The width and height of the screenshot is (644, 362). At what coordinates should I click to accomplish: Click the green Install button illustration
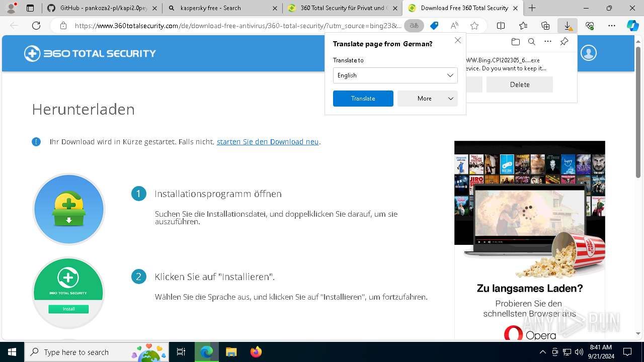[69, 309]
